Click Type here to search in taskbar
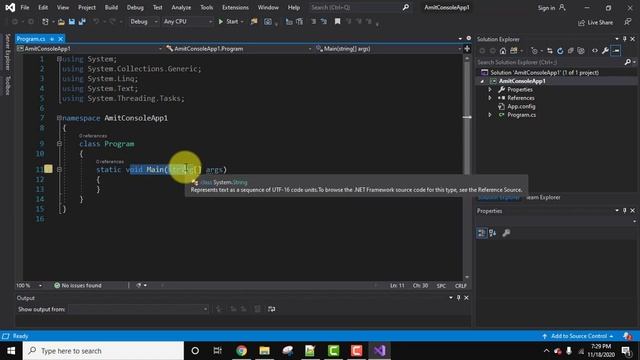 tap(103, 351)
